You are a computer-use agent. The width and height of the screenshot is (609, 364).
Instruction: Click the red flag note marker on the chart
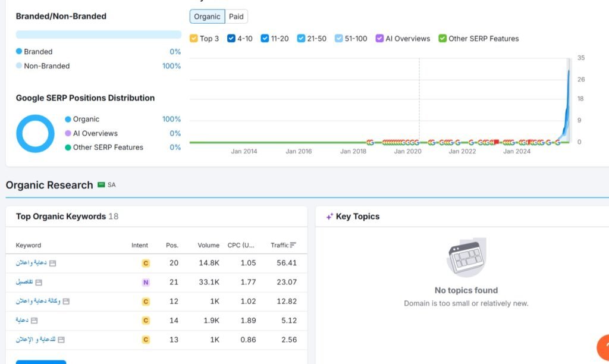pos(496,142)
